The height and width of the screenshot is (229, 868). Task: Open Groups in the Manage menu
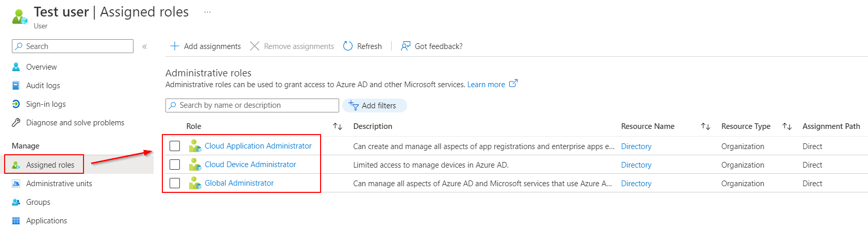coord(38,202)
